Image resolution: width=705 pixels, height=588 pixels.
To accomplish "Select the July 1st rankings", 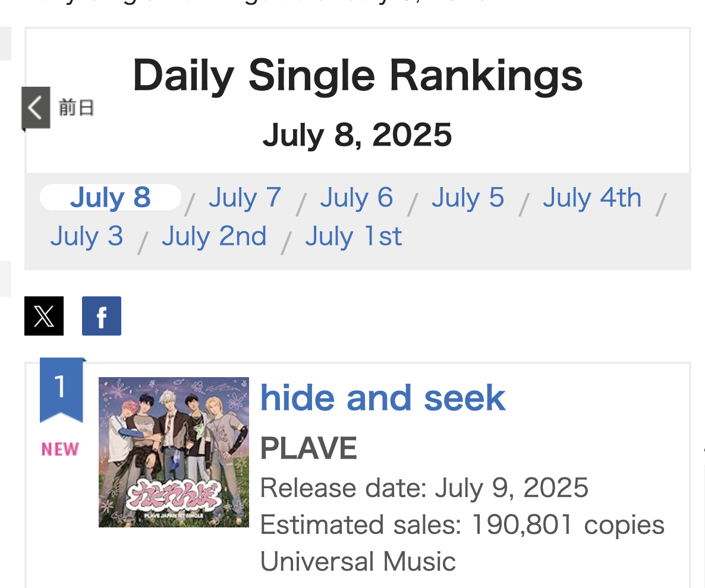I will click(x=354, y=236).
